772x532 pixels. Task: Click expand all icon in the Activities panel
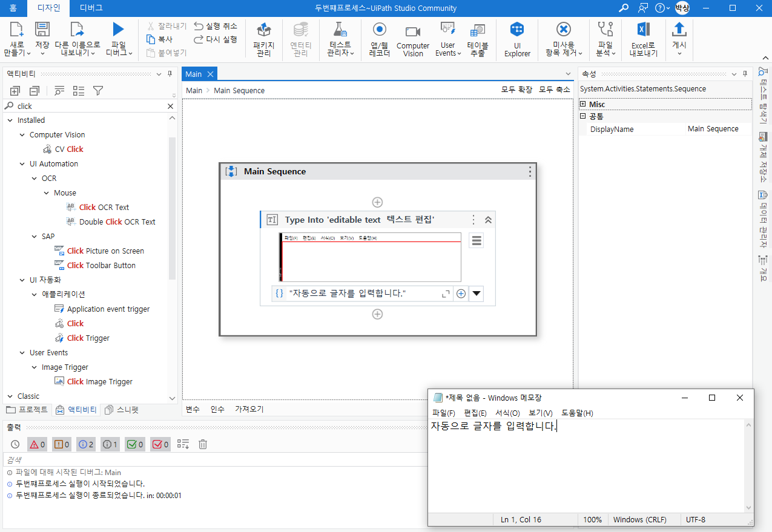(x=15, y=91)
